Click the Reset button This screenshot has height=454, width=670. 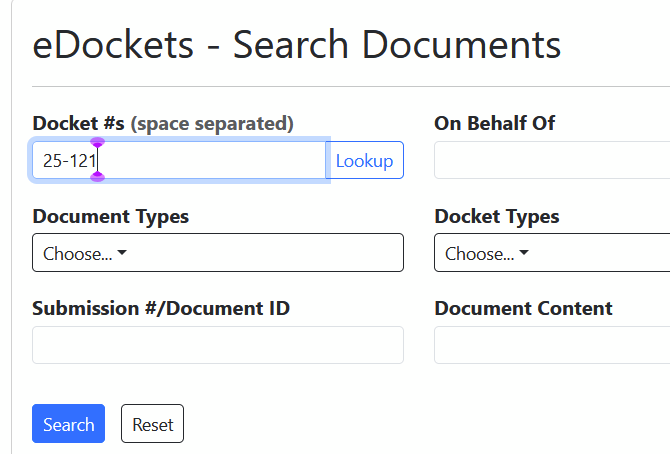(x=152, y=424)
